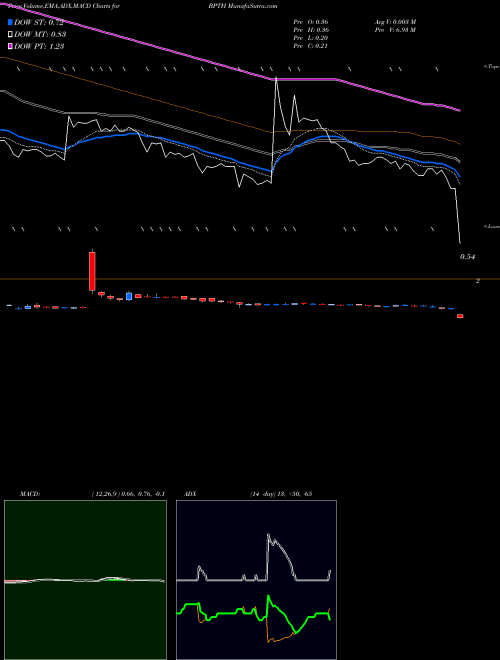Click the 'ADX' panel title
Screen dimensions: 500x660
pyautogui.click(x=190, y=494)
